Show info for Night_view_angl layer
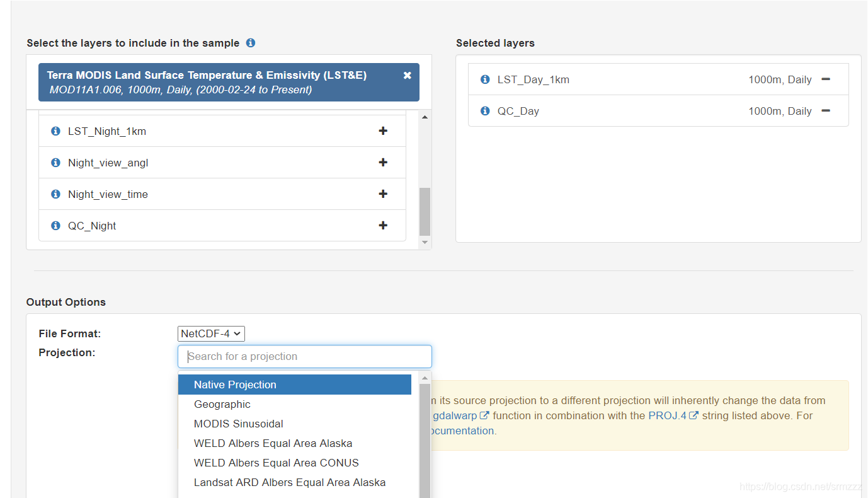 tap(55, 163)
